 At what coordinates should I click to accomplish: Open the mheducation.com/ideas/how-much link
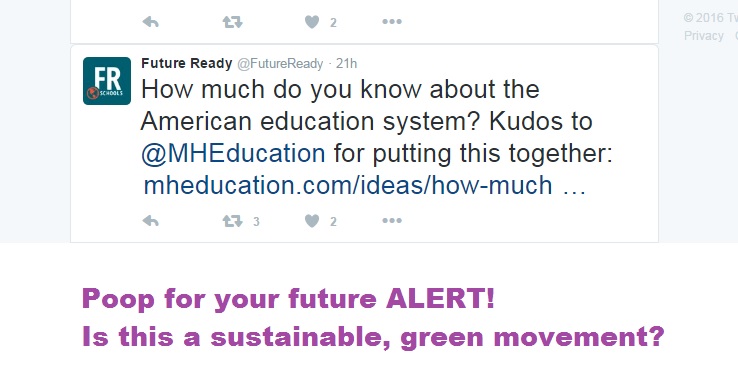pyautogui.click(x=365, y=185)
